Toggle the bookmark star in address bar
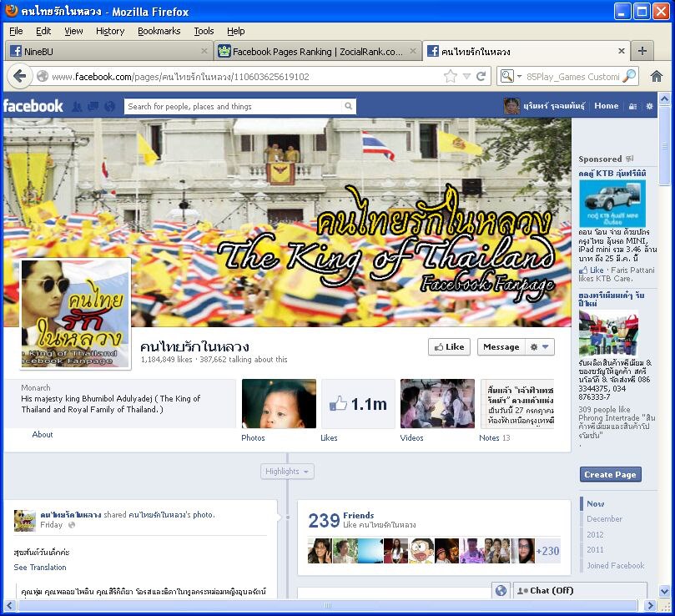The height and width of the screenshot is (616, 675). click(x=451, y=76)
